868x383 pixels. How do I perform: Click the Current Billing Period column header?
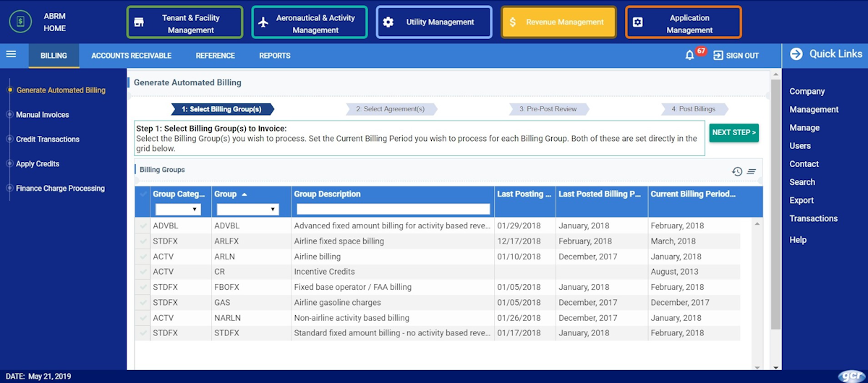tap(693, 194)
